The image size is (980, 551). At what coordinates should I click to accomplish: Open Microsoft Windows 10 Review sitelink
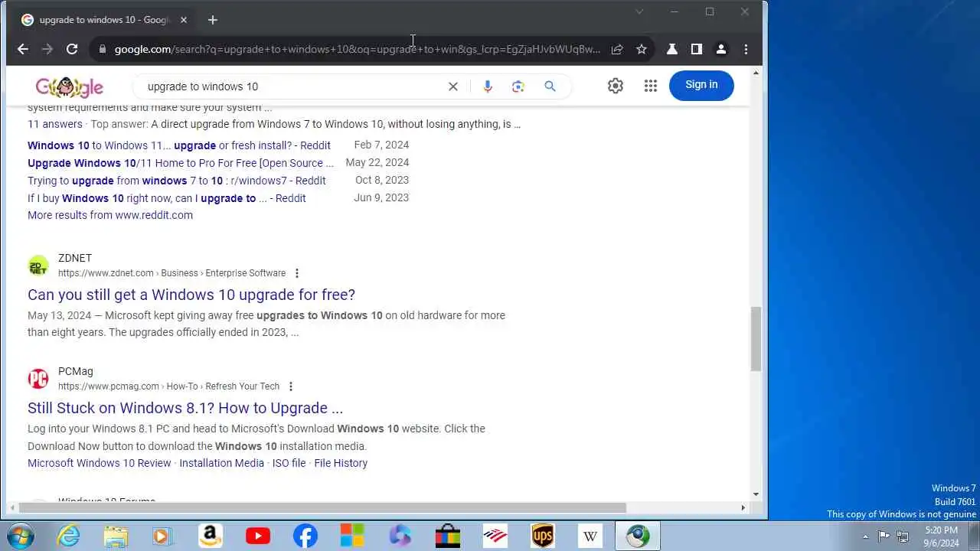tap(100, 463)
